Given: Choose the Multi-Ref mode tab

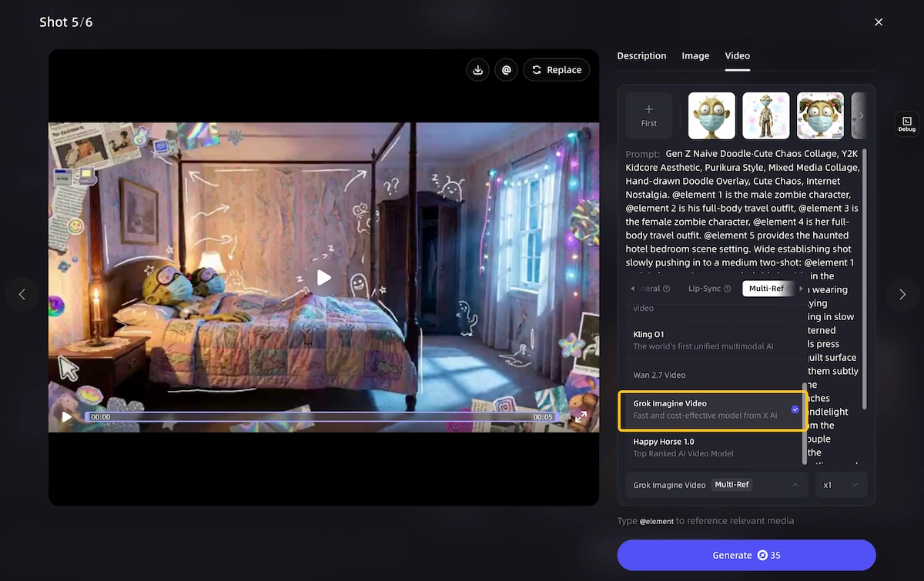Looking at the screenshot, I should pyautogui.click(x=768, y=289).
